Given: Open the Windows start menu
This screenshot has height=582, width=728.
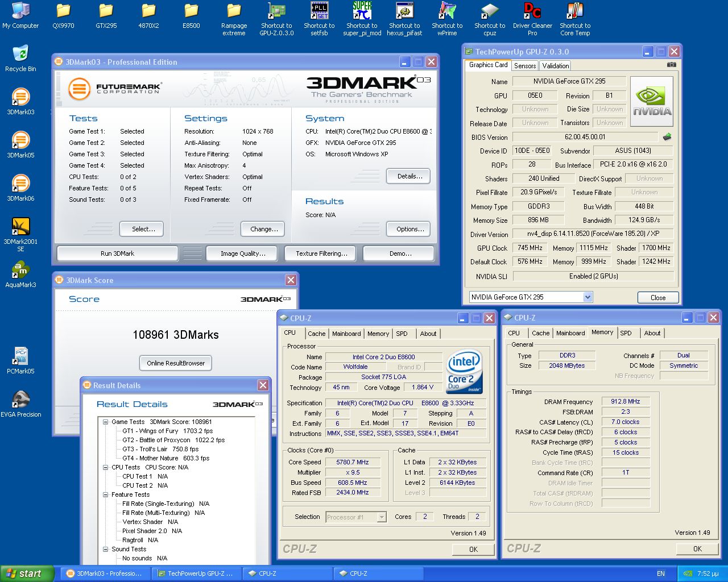Looking at the screenshot, I should tap(27, 573).
